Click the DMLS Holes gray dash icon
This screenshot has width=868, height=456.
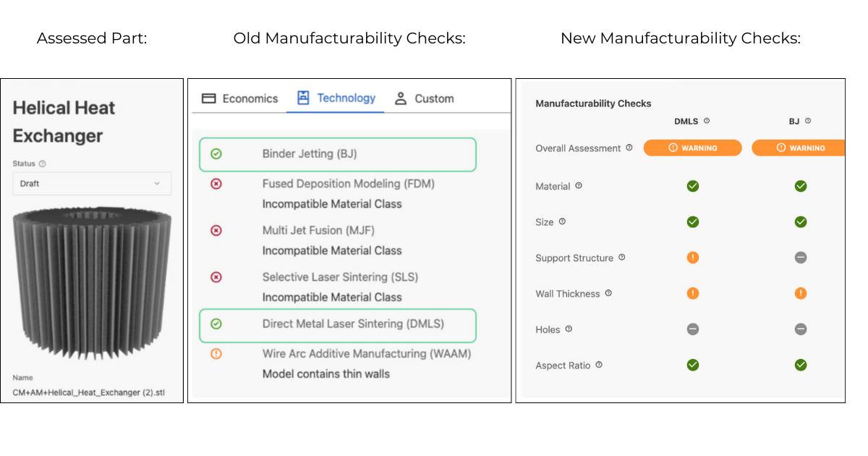pos(693,329)
